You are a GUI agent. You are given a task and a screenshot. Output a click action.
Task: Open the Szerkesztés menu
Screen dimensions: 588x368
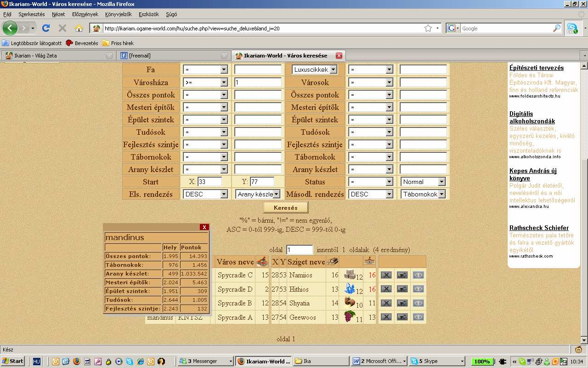32,14
